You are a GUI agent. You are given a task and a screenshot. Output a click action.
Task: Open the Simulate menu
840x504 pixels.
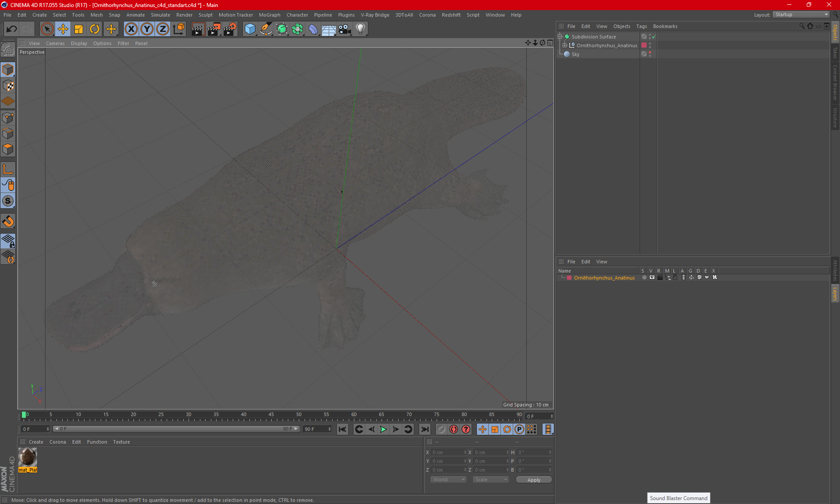coord(161,15)
